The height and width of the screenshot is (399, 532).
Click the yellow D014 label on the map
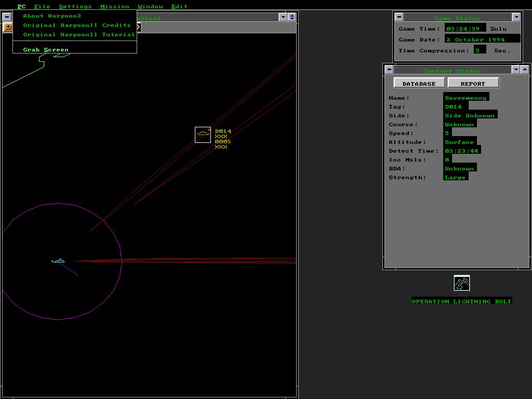[x=223, y=131]
